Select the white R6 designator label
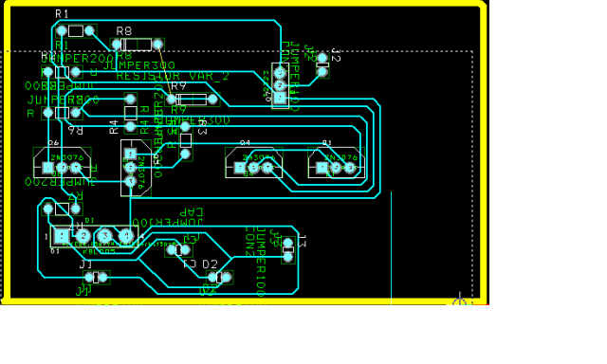The height and width of the screenshot is (364, 607). 76,131
